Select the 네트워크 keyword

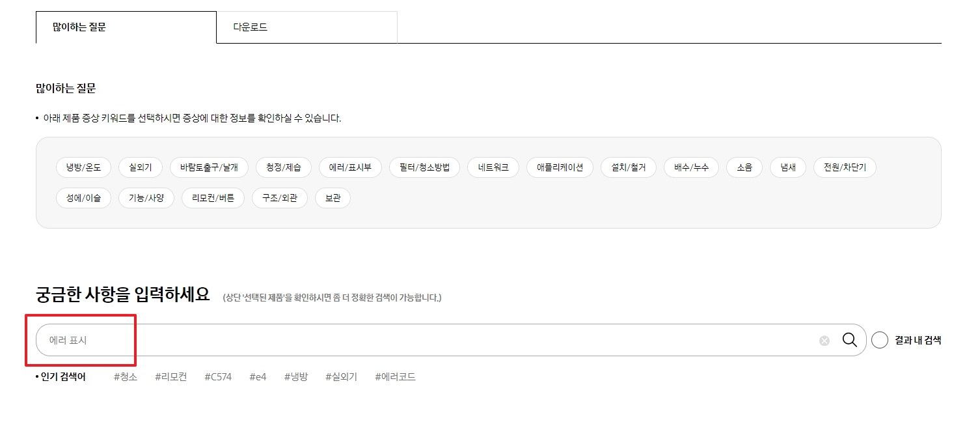click(x=493, y=167)
